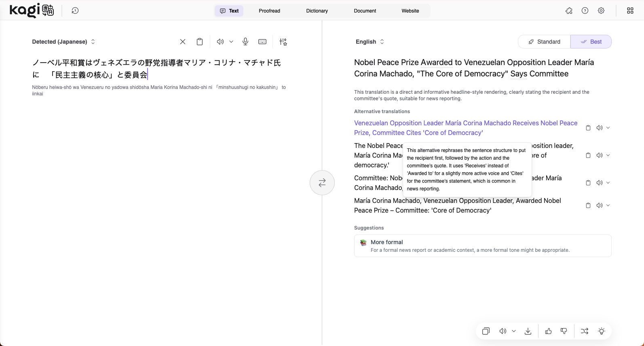Screen dimensions: 644x346
Task: Copy the 'Receives Nobel Peace Prize' alternative
Action: tap(588, 128)
